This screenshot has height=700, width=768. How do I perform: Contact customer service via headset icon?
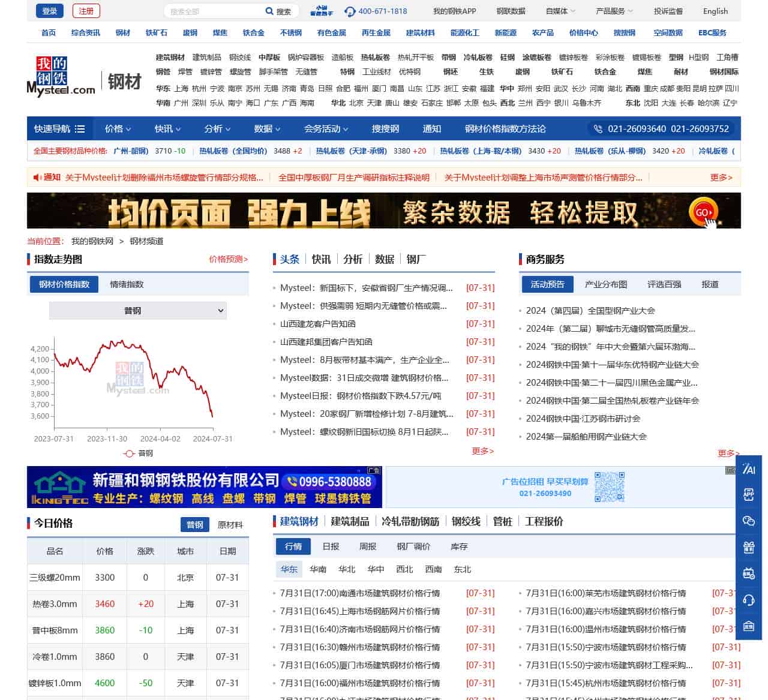749,600
